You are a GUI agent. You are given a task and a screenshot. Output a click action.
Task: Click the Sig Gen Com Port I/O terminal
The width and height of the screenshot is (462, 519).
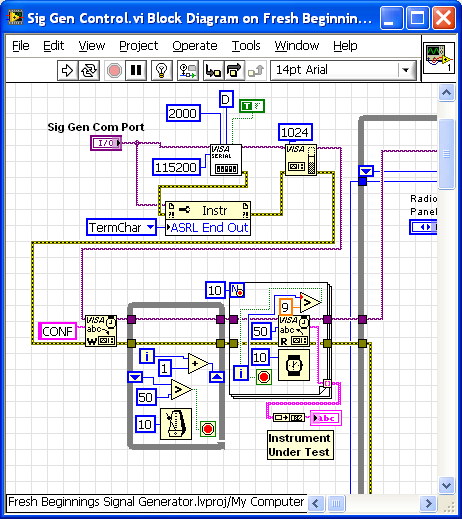pyautogui.click(x=106, y=143)
